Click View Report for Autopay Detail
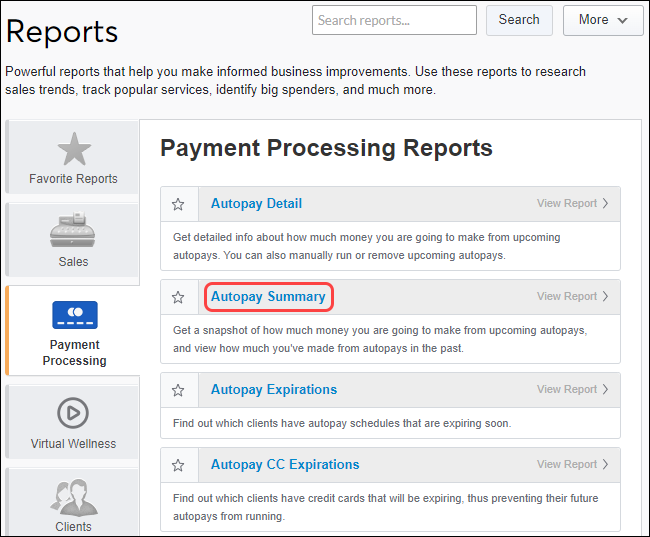 pyautogui.click(x=572, y=203)
